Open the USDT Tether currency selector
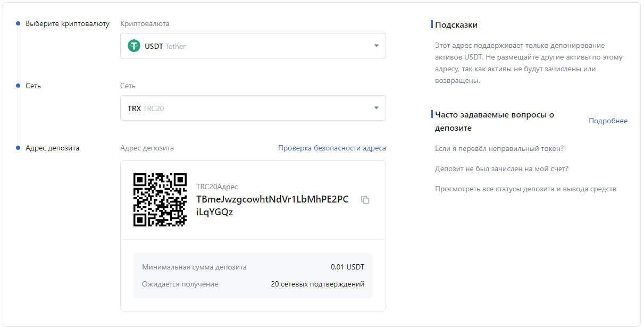Screen dimensions: 644x329 (x=253, y=46)
